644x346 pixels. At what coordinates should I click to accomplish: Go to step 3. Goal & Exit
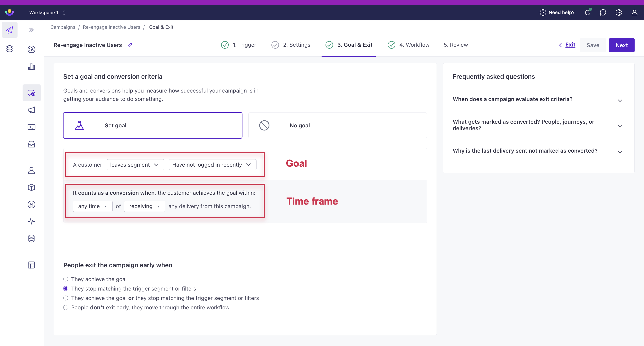tap(349, 45)
